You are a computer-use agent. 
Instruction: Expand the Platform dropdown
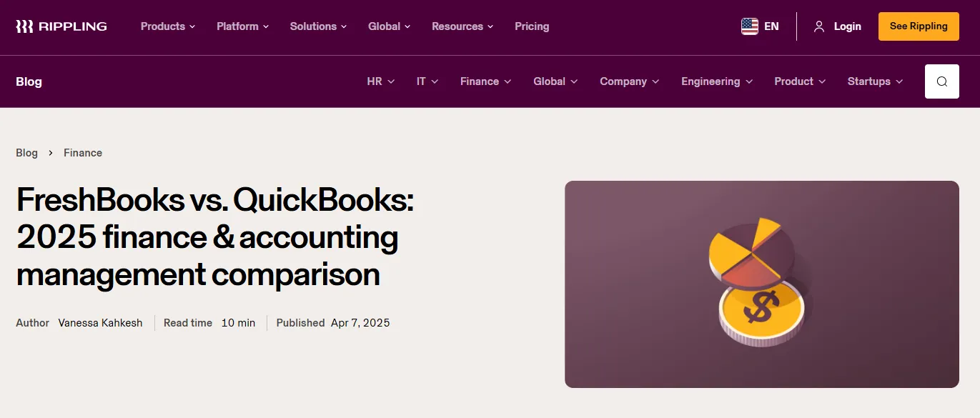click(243, 26)
